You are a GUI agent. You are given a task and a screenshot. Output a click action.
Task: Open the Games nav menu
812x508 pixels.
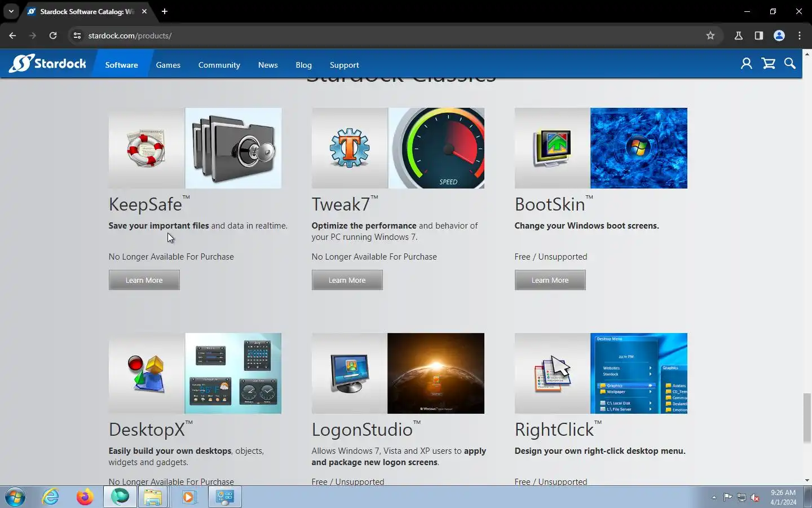click(168, 65)
